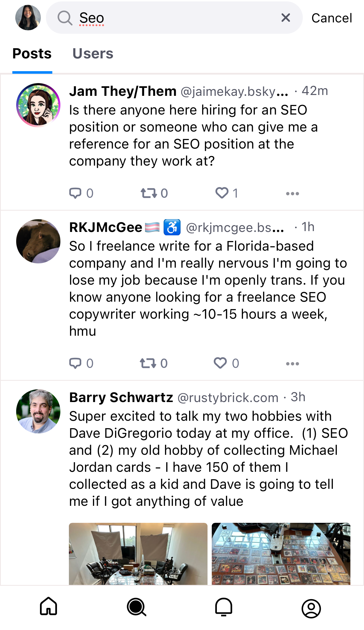The height and width of the screenshot is (630, 364).
Task: Open Notifications bell in bottom bar
Action: click(x=224, y=607)
